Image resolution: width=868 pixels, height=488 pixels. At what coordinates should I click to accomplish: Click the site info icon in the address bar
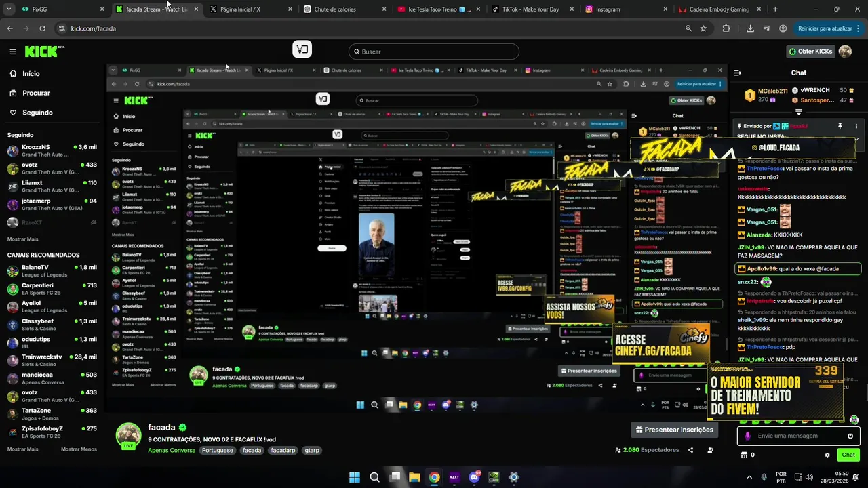point(62,28)
